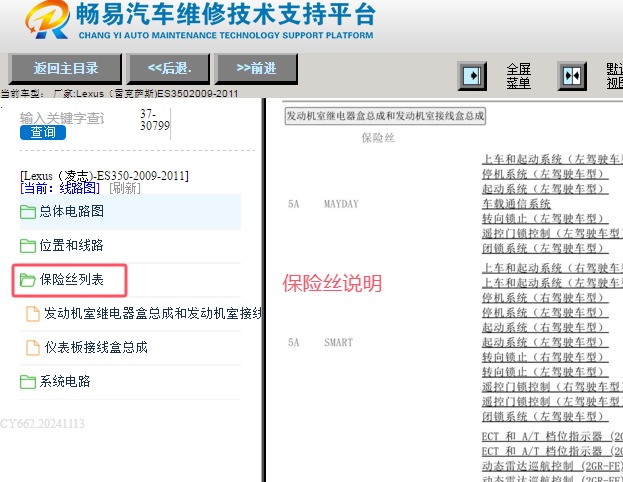Viewport: 623px width, 482px height.
Task: Click the blue 查询 search button
Action: pos(43,132)
